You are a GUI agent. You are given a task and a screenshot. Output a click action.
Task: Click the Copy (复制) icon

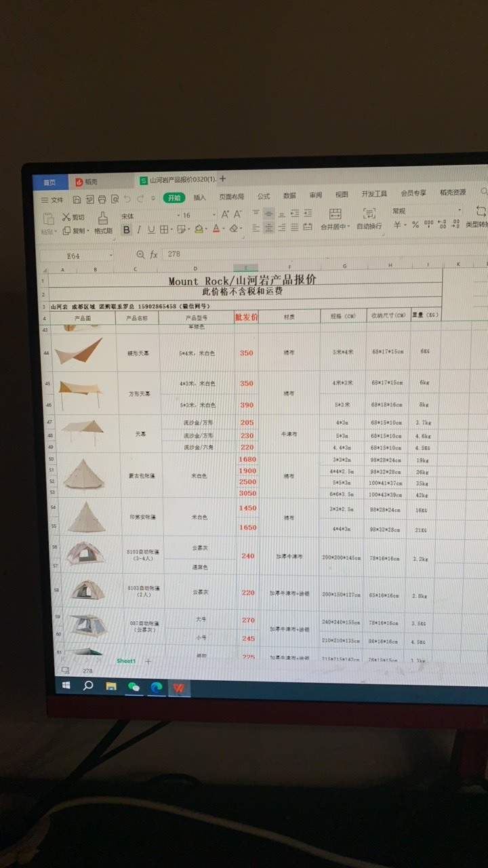pyautogui.click(x=66, y=231)
